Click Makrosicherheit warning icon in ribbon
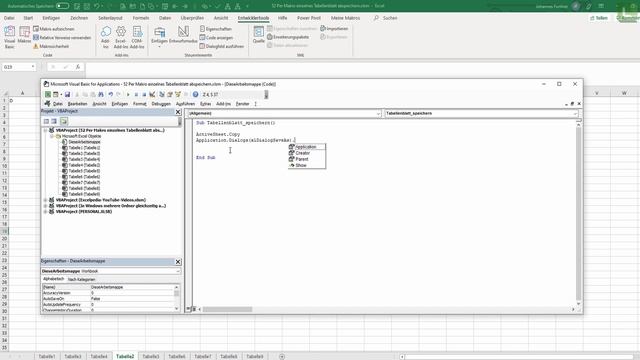The width and height of the screenshot is (640, 360). (36, 46)
